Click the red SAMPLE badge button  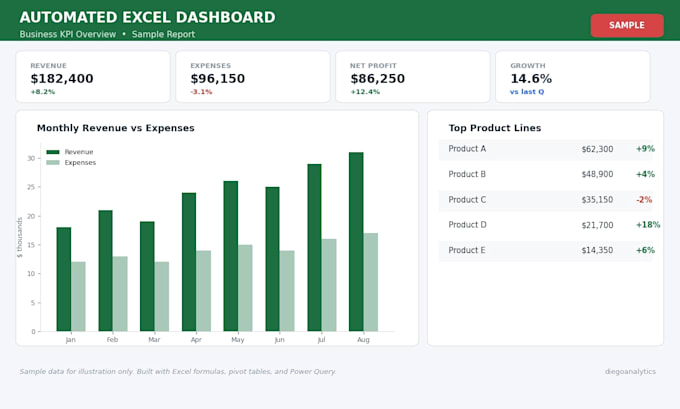(627, 25)
